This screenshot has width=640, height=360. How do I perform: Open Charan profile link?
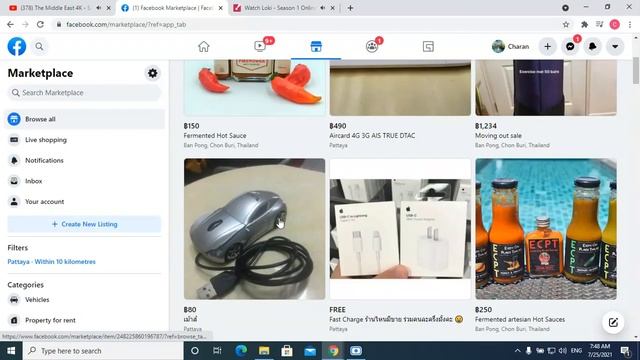tap(511, 47)
